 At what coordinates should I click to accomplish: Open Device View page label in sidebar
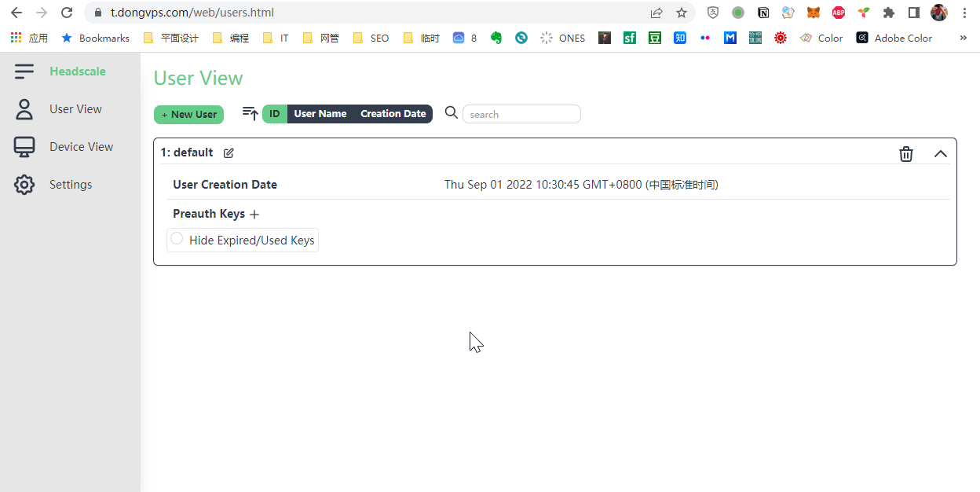tap(81, 147)
